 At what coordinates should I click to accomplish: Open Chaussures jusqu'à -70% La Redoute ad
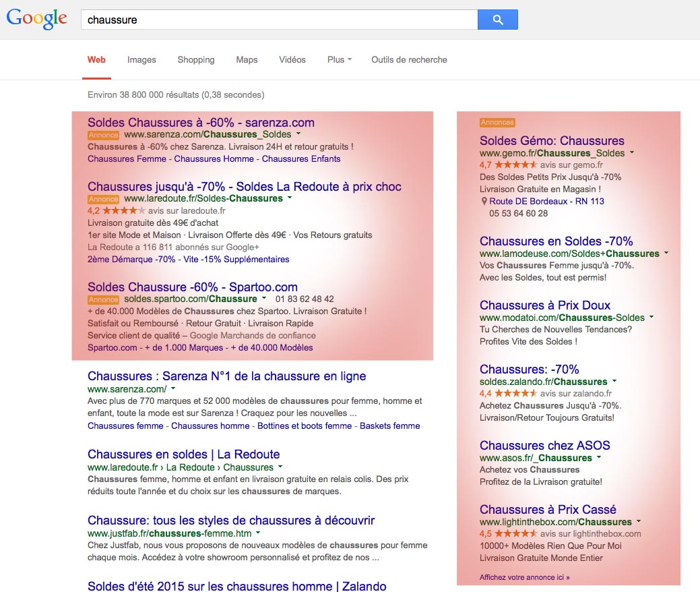point(244,186)
